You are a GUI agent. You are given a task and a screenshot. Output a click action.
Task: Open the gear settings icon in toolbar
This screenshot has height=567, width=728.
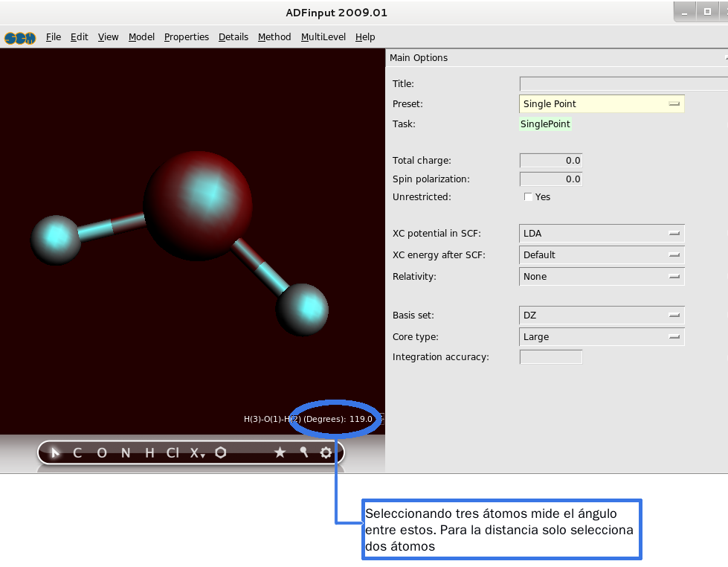[x=326, y=452]
